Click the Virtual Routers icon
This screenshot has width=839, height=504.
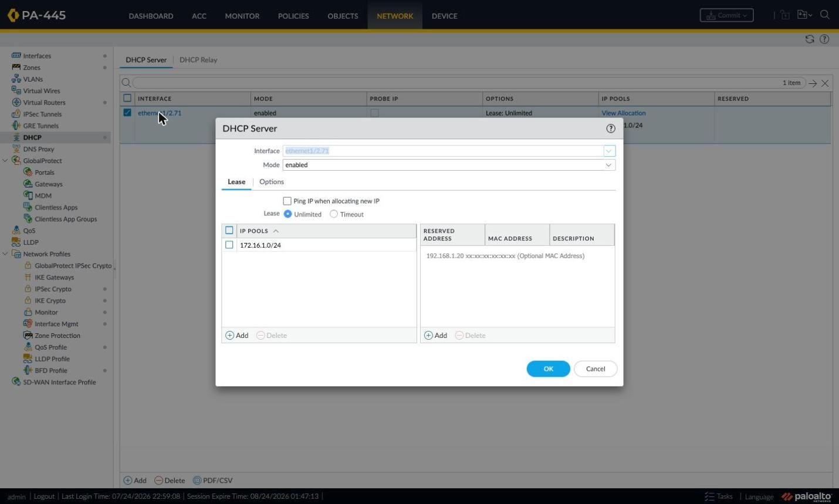point(16,103)
